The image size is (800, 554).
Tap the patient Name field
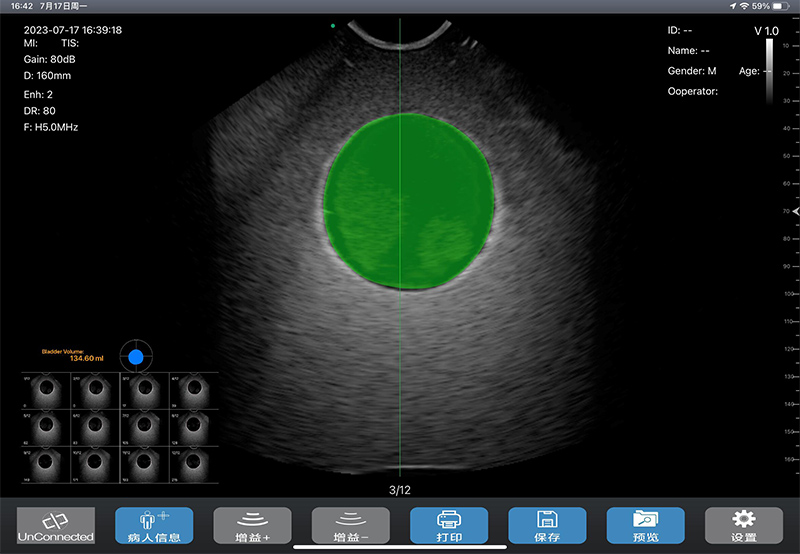tap(688, 50)
